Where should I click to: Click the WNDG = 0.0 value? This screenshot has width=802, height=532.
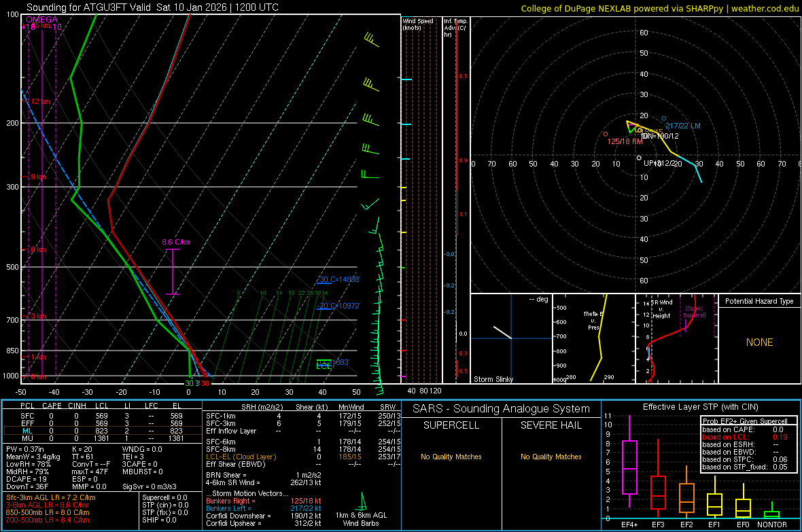(142, 449)
